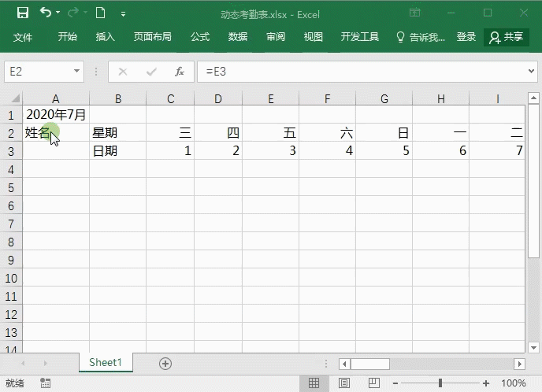Open the Name Box dropdown
The width and height of the screenshot is (542, 392).
tap(77, 72)
